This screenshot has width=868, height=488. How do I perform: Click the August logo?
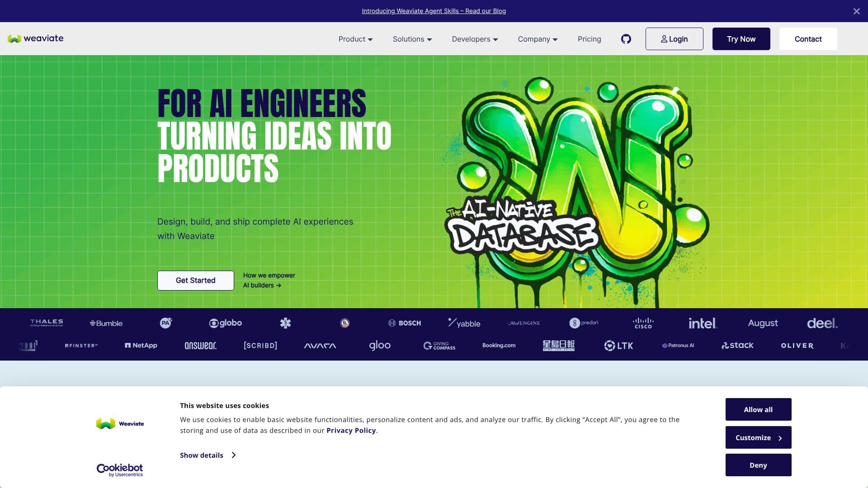point(763,323)
